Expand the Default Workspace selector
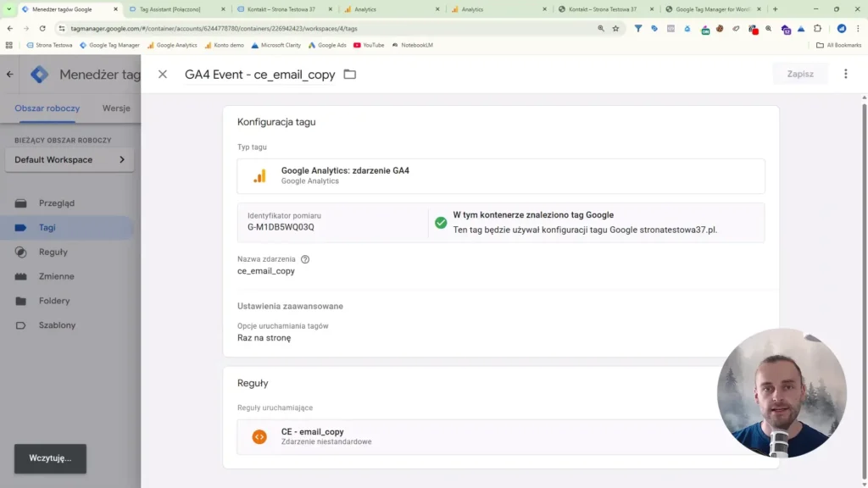 click(70, 159)
